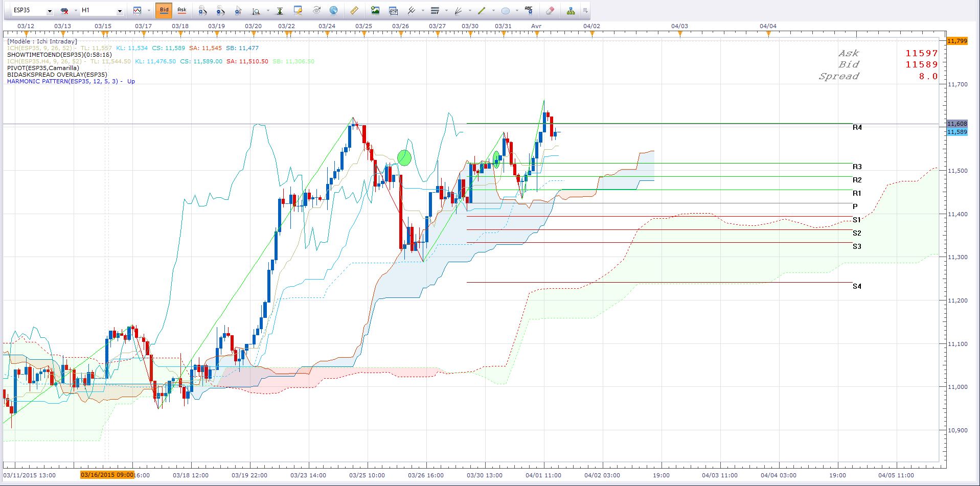The width and height of the screenshot is (980, 486).
Task: Open the ESP35 symbol dropdown
Action: (x=50, y=11)
